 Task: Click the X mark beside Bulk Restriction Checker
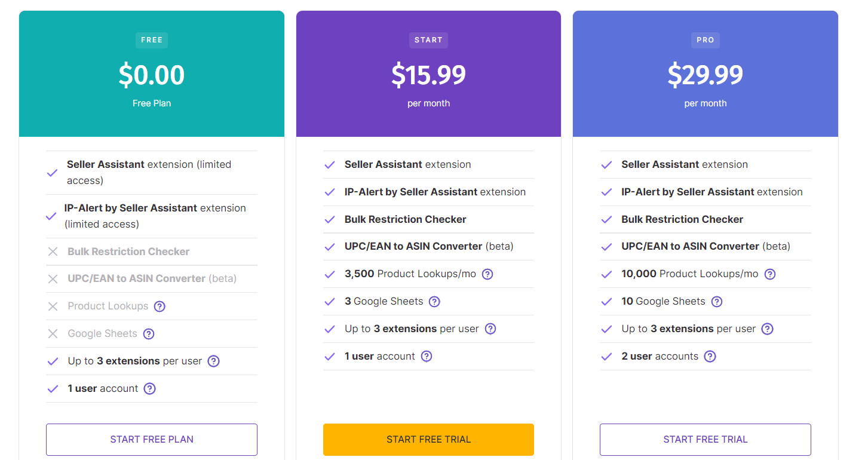click(52, 251)
